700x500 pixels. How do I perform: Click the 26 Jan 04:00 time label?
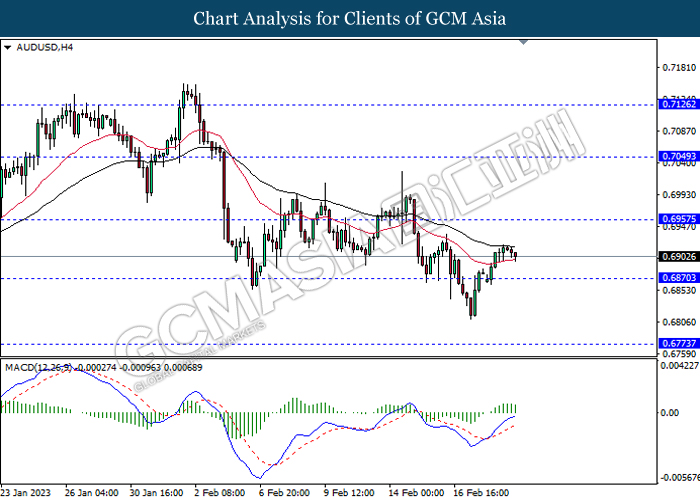(92, 493)
